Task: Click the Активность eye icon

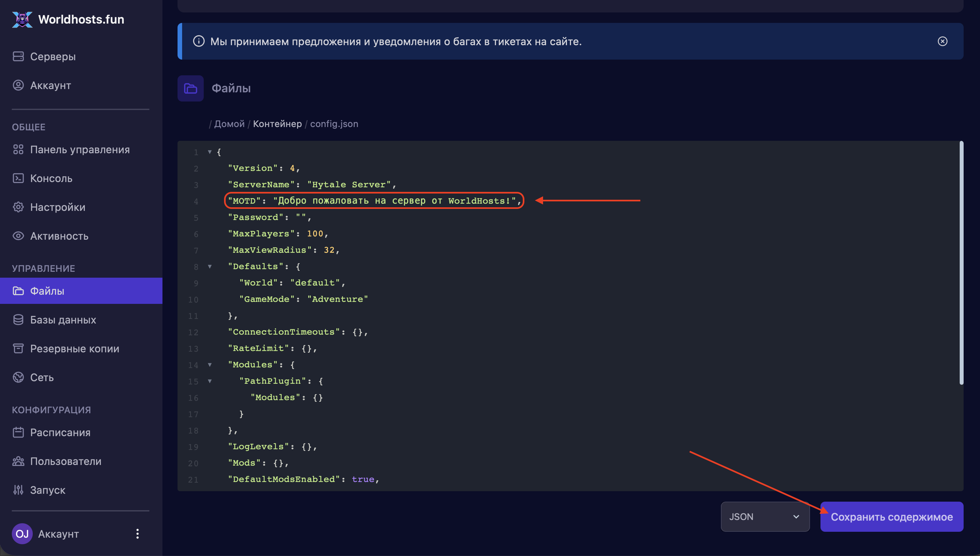Action: pos(18,236)
